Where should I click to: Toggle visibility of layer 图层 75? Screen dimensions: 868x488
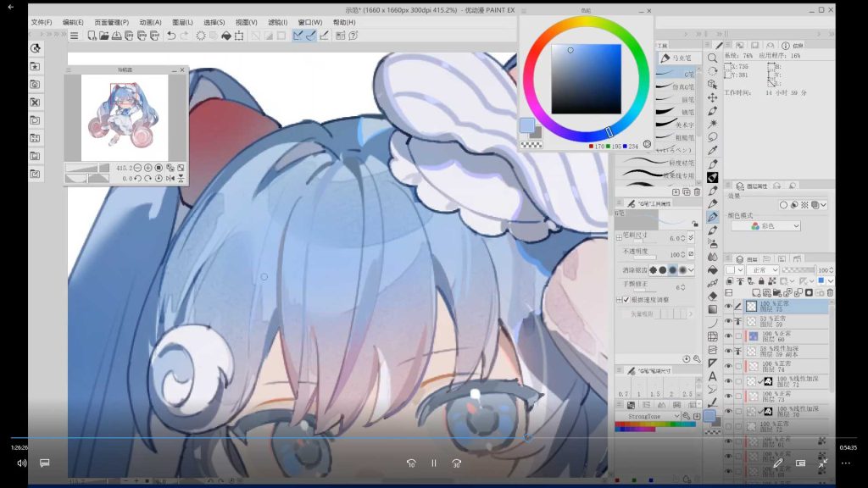point(728,306)
